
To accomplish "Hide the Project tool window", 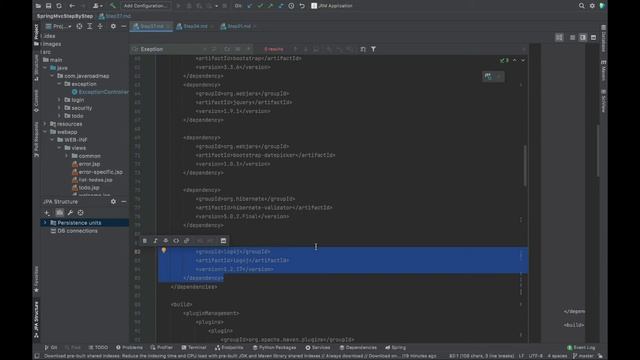I will 124,26.
